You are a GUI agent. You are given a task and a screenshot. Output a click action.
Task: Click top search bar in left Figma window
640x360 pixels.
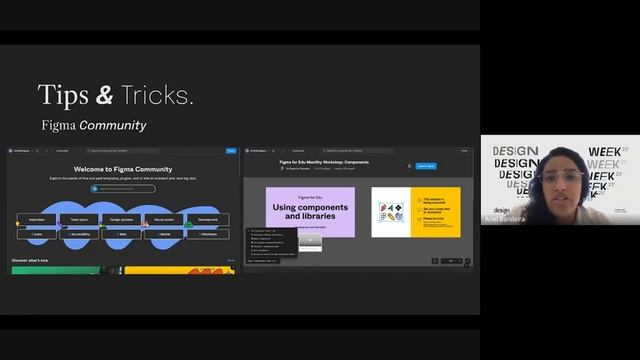[122, 151]
